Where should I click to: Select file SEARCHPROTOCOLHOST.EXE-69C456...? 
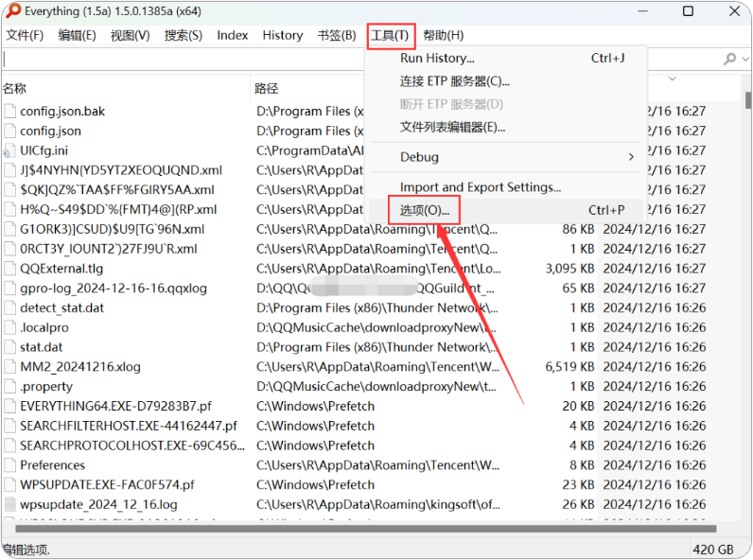132,446
